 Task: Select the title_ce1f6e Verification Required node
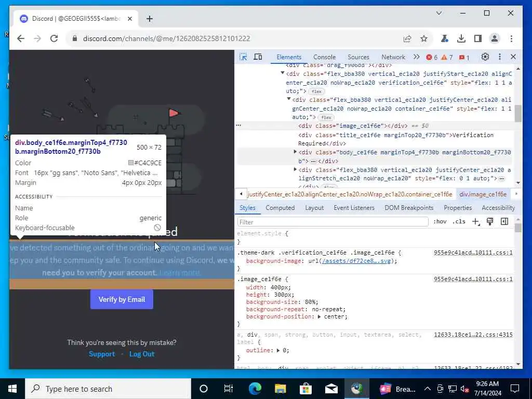click(x=395, y=139)
